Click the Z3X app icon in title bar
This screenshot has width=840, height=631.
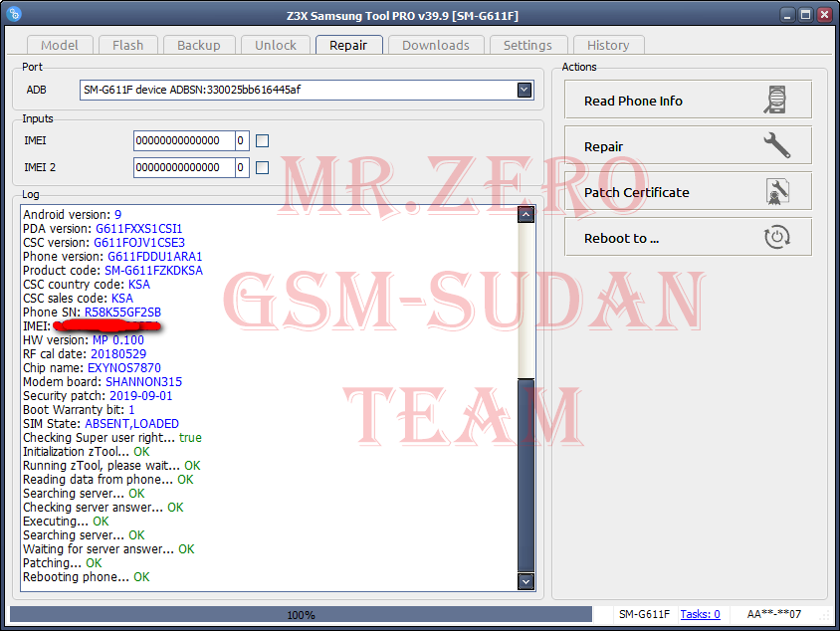[15, 13]
